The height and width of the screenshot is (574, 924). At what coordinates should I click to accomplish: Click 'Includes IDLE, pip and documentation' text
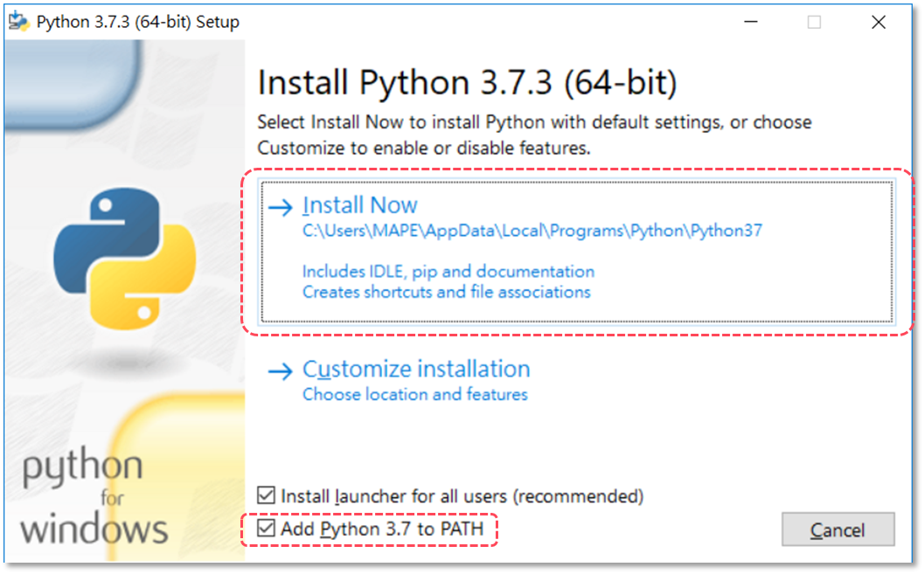(x=448, y=272)
